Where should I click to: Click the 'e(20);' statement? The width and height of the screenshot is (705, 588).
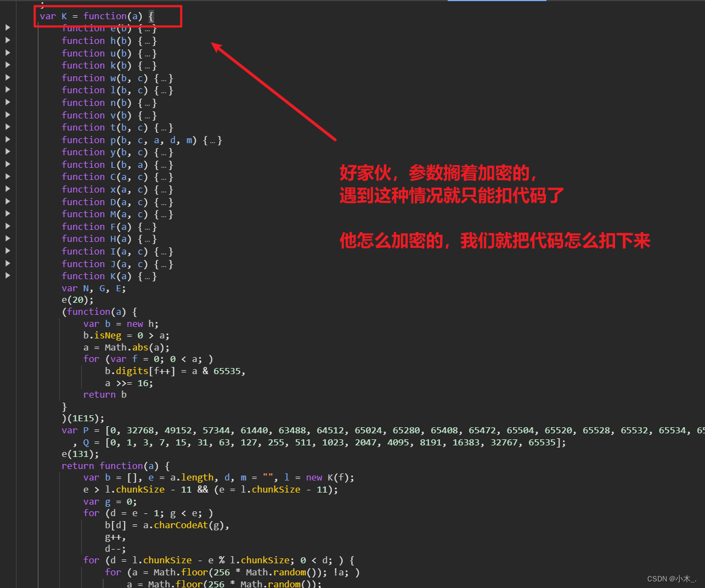point(78,300)
